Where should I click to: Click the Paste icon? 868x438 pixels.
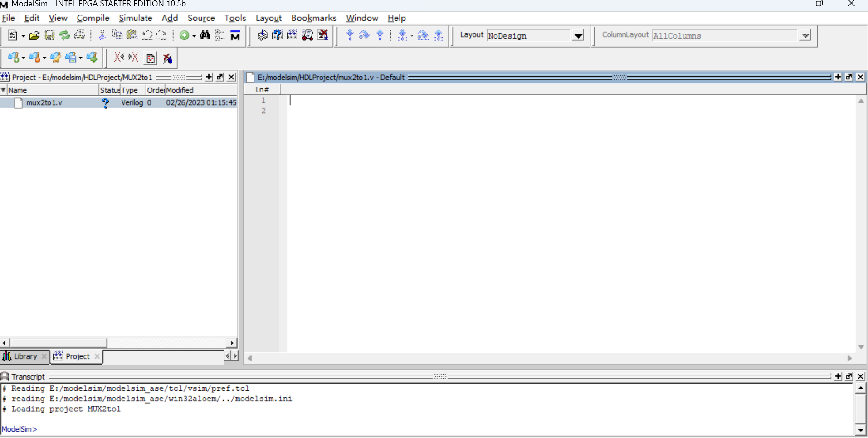click(x=132, y=35)
